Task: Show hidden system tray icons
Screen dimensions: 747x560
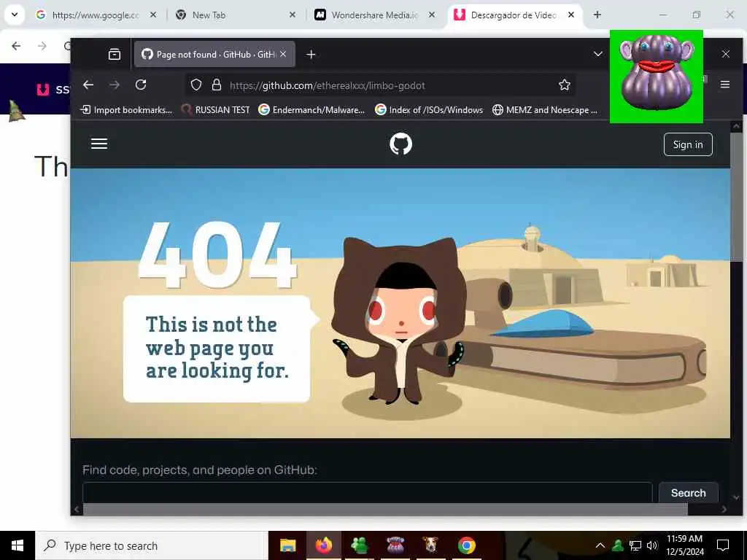Action: [x=600, y=545]
